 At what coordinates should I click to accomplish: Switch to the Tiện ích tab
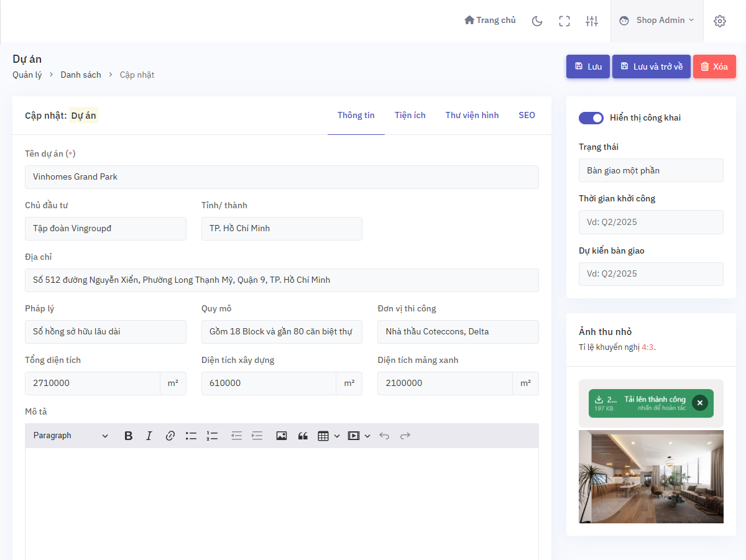coord(410,115)
